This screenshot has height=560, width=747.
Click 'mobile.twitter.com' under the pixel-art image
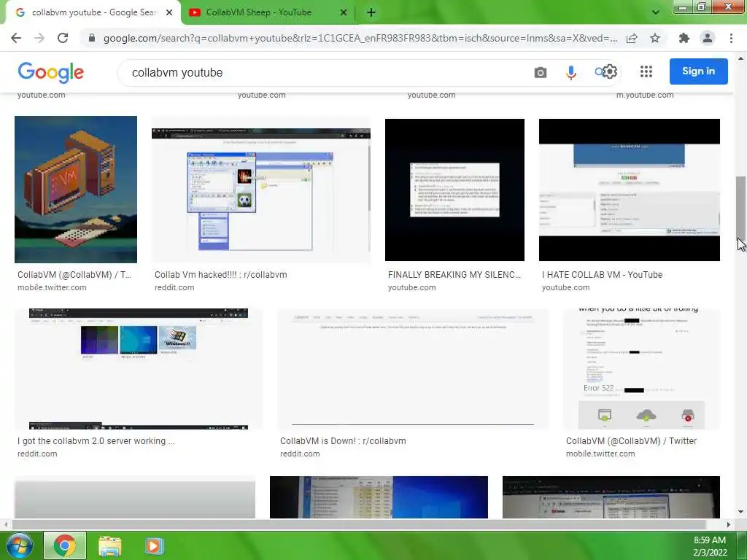52,287
